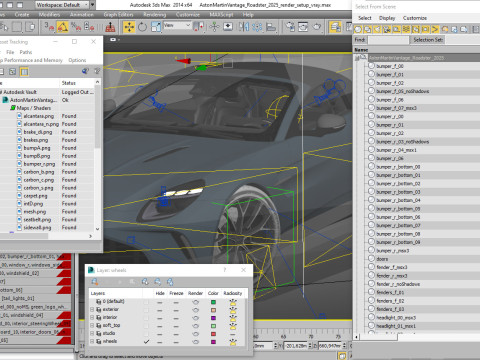Click the Color column header in Layer dialog
Screen dimensions: 480x360
pyautogui.click(x=213, y=293)
